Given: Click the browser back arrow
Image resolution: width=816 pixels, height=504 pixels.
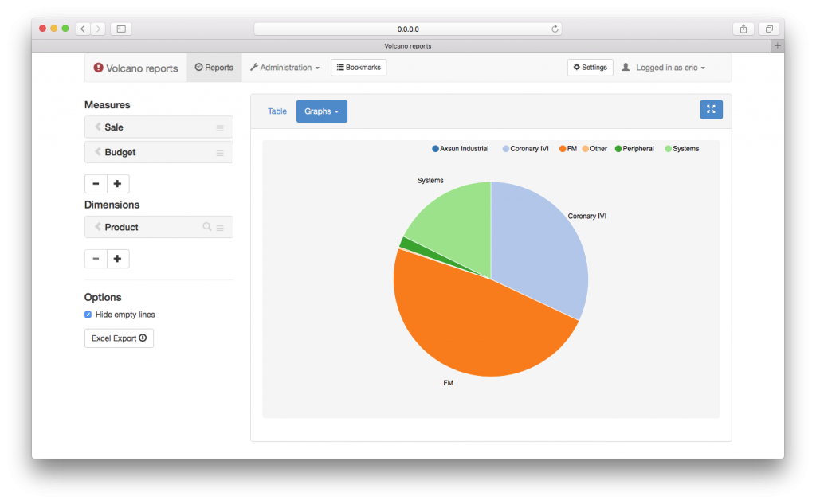Looking at the screenshot, I should point(83,29).
